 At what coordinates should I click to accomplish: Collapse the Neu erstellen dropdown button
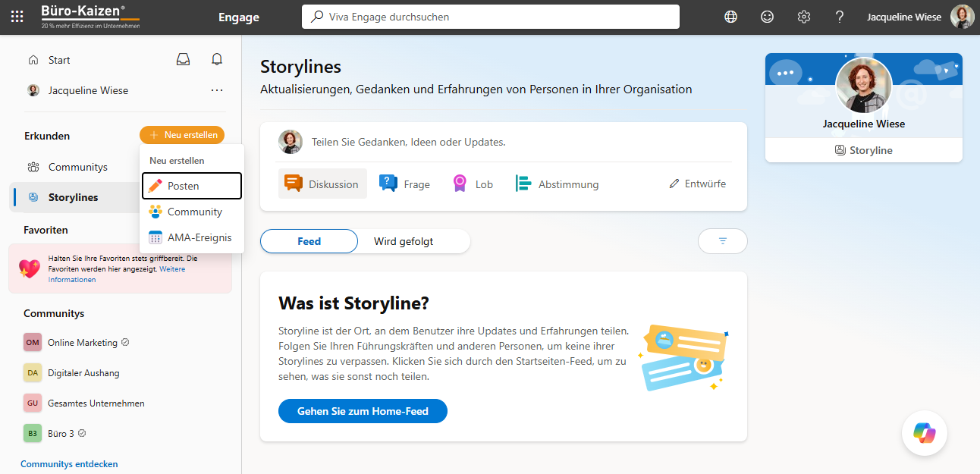182,135
